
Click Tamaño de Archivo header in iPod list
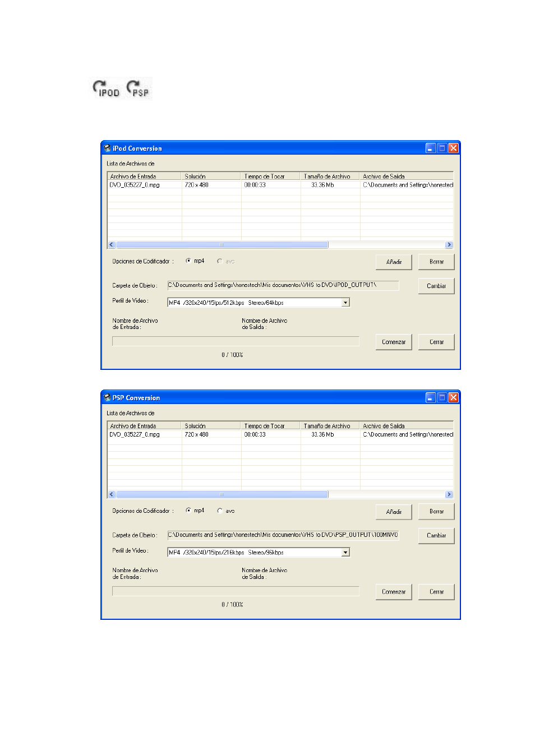coord(330,176)
